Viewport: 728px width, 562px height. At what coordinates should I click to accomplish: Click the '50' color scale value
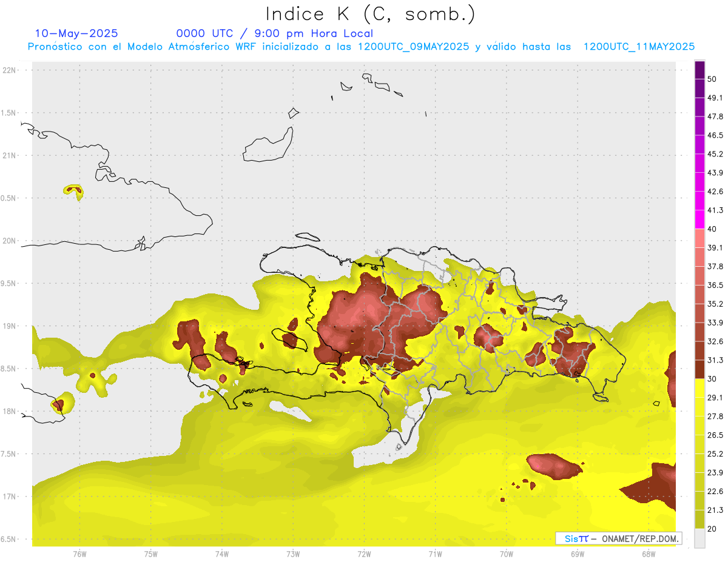coord(712,79)
